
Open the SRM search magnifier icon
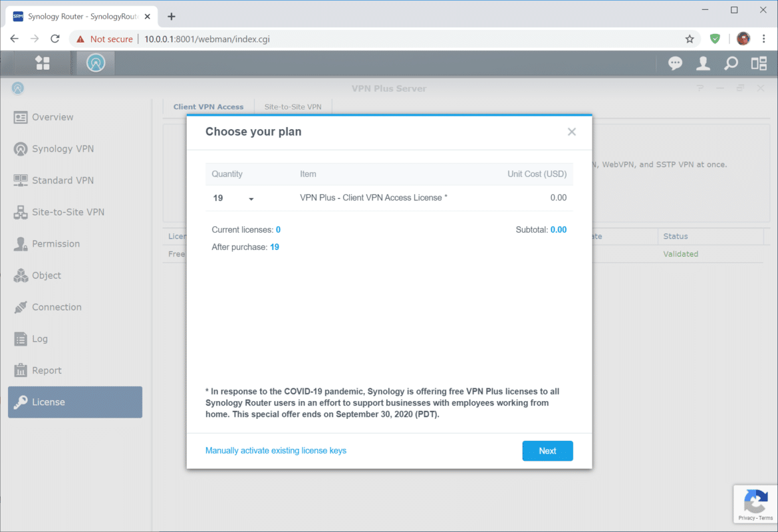pyautogui.click(x=731, y=63)
